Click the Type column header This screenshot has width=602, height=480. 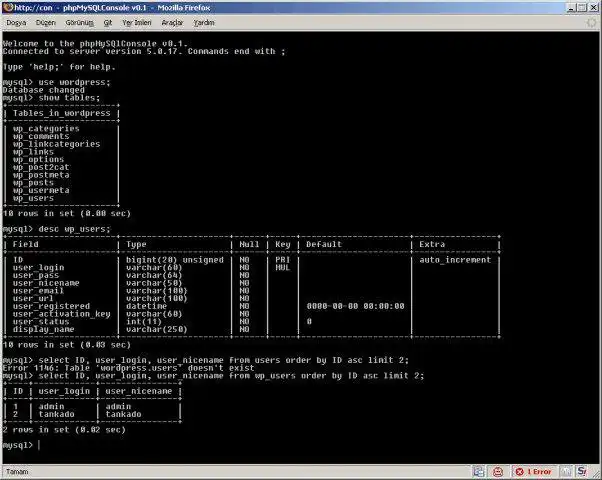pos(136,244)
